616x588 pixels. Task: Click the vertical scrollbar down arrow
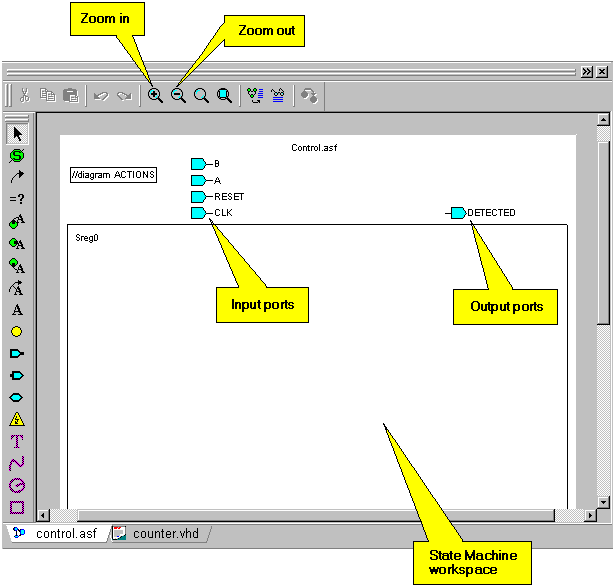coord(603,501)
